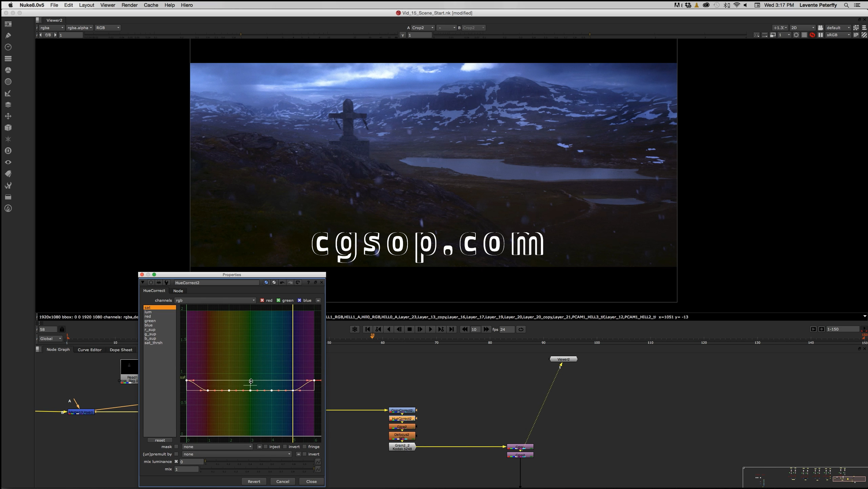Open the 3D nodes cube icon
Viewport: 868px width, 489px height.
coord(8,128)
